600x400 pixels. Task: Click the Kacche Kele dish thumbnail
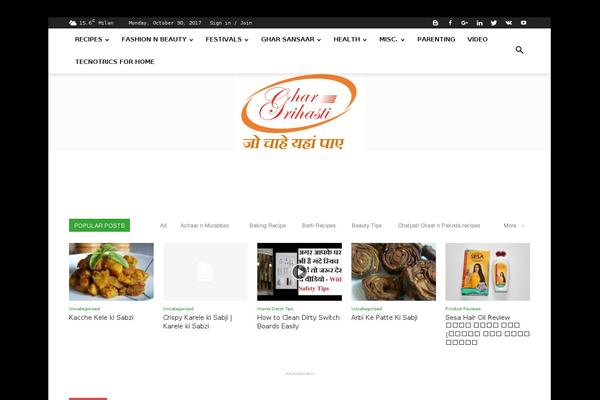[x=111, y=272]
